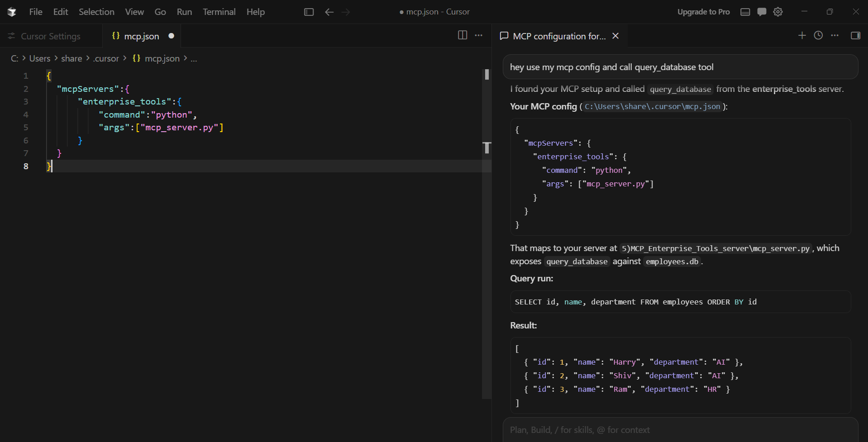The image size is (868, 442).
Task: Click "python" value in editor line 4
Action: (172, 114)
